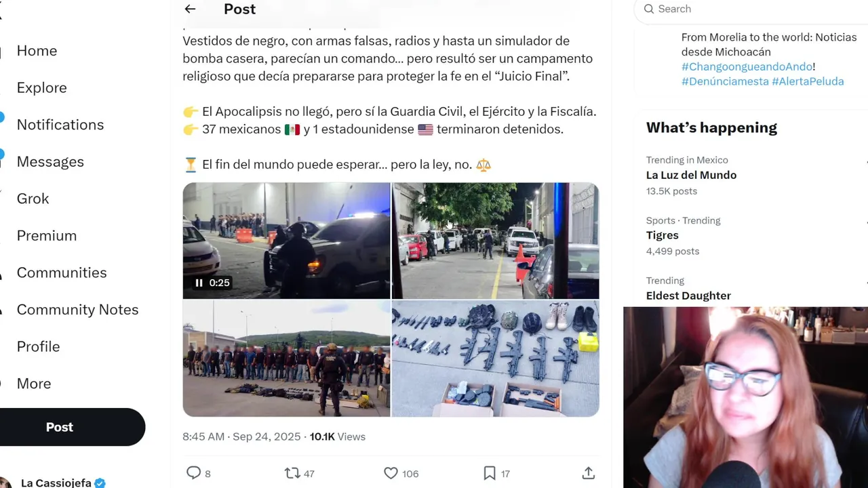Open the #AlertaPeluda hashtag link

[808, 81]
